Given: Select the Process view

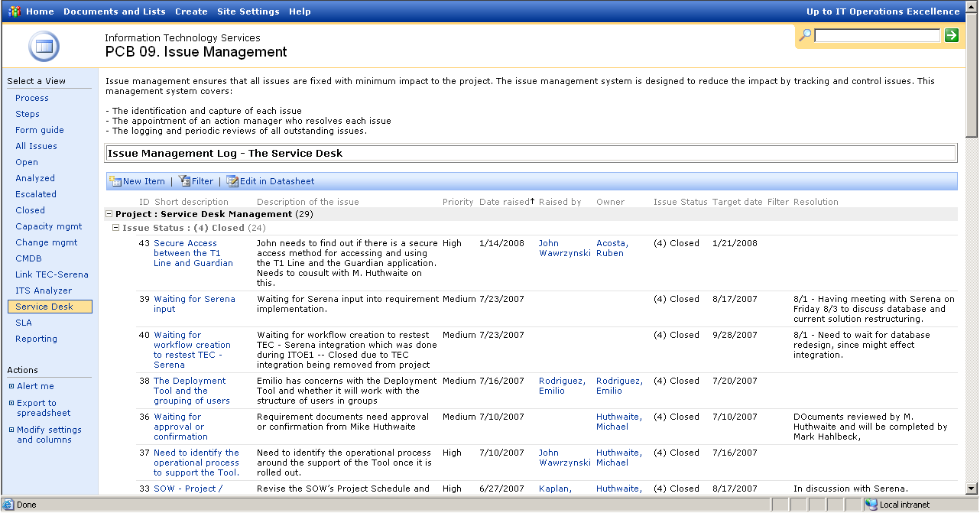Looking at the screenshot, I should pos(32,98).
